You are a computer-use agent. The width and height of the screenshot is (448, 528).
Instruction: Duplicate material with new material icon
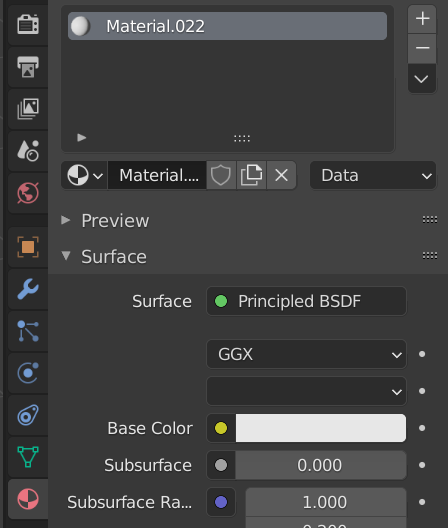(251, 175)
